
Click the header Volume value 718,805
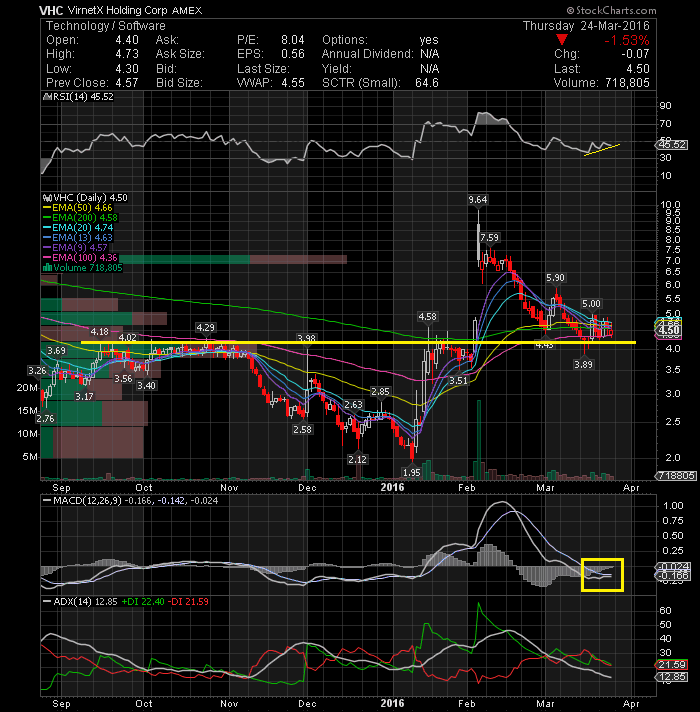pyautogui.click(x=627, y=83)
